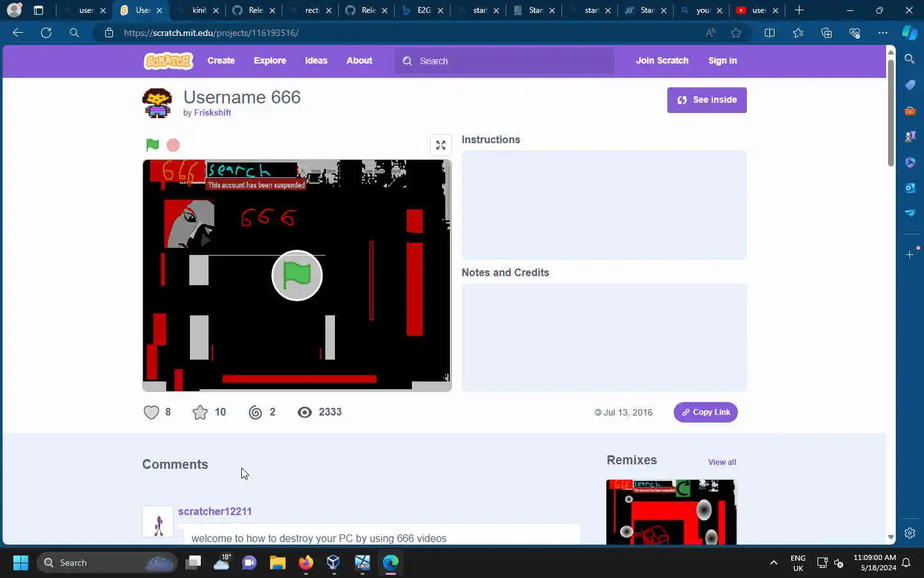The height and width of the screenshot is (578, 924).
Task: Open the Create menu item
Action: (x=221, y=61)
